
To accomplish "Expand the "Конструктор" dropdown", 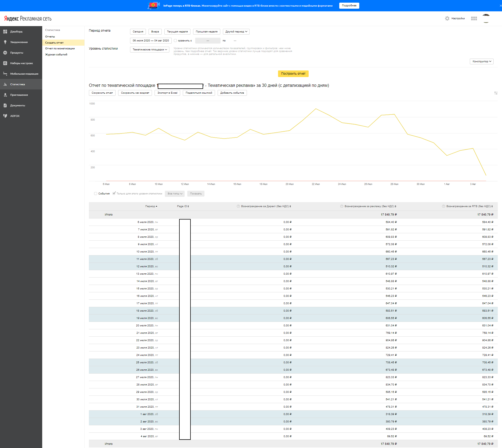I will click(x=481, y=61).
